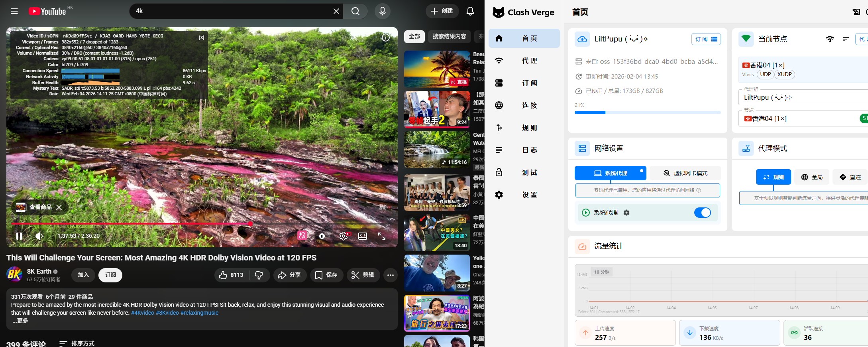The width and height of the screenshot is (868, 347).
Task: Click the 订阅 subscribe button for 8K Earth
Action: click(110, 275)
